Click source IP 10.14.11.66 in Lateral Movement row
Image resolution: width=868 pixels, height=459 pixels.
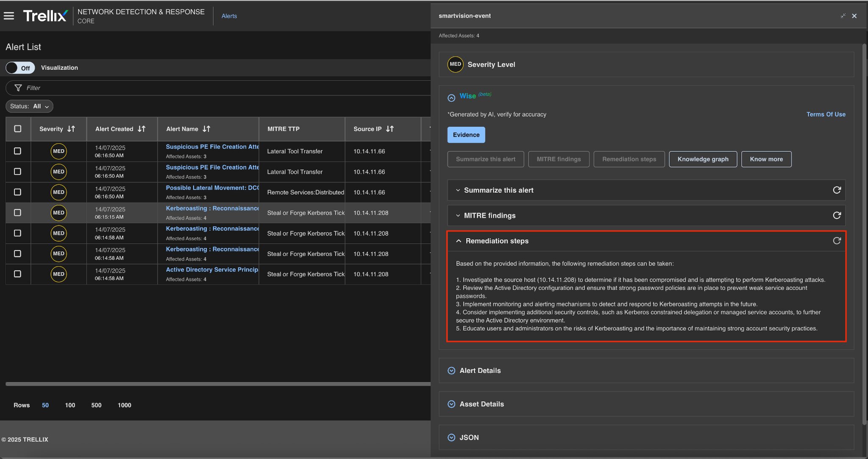point(369,192)
